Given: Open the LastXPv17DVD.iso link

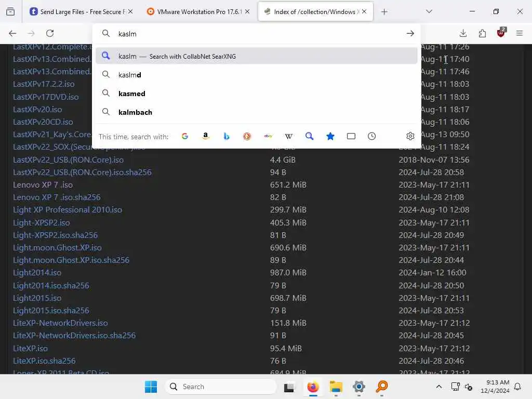Looking at the screenshot, I should coord(46,97).
